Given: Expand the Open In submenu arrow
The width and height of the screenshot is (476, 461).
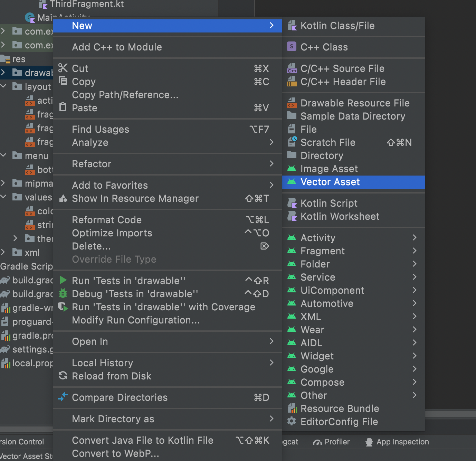Looking at the screenshot, I should [x=272, y=341].
